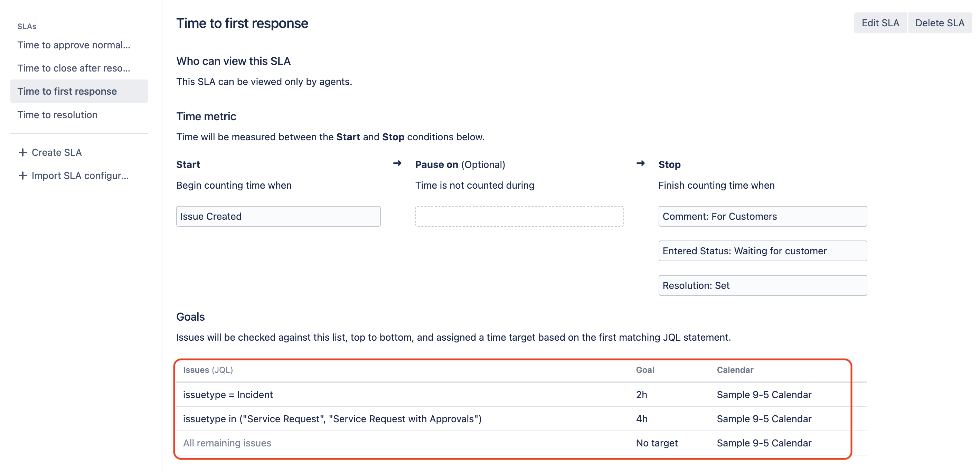Click the Resolution: Set stop condition

[x=762, y=286]
